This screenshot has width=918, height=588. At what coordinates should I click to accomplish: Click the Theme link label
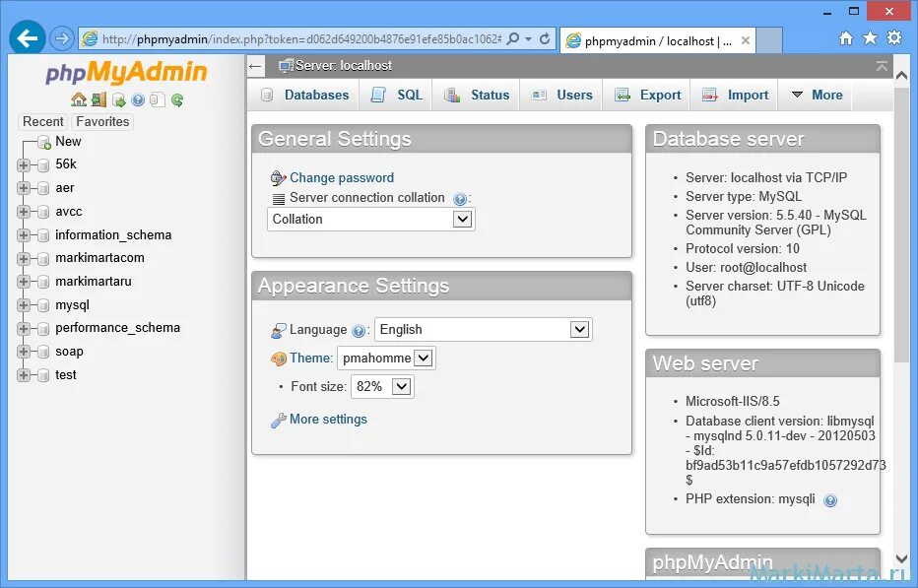click(x=310, y=358)
